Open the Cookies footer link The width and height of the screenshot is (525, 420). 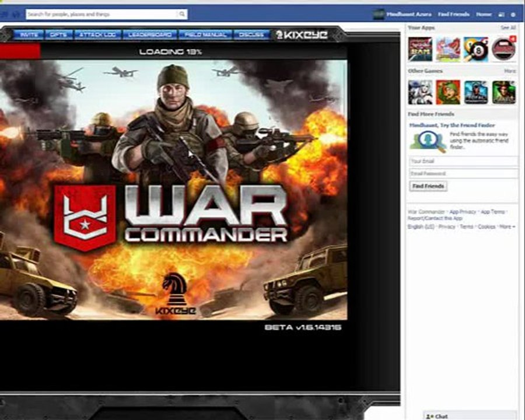487,227
